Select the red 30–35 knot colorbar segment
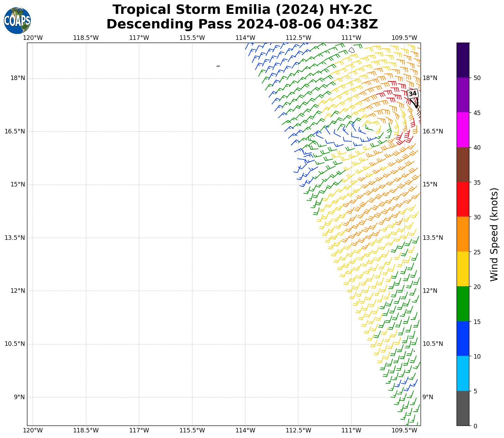 click(463, 199)
